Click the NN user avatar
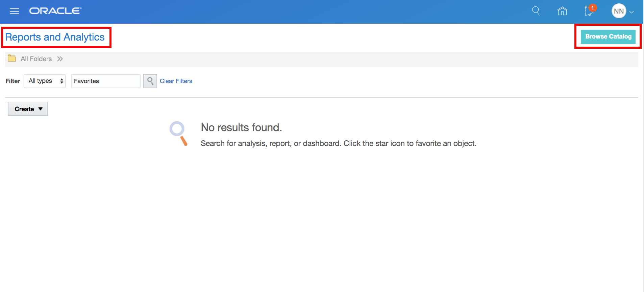Image resolution: width=644 pixels, height=292 pixels. tap(618, 11)
